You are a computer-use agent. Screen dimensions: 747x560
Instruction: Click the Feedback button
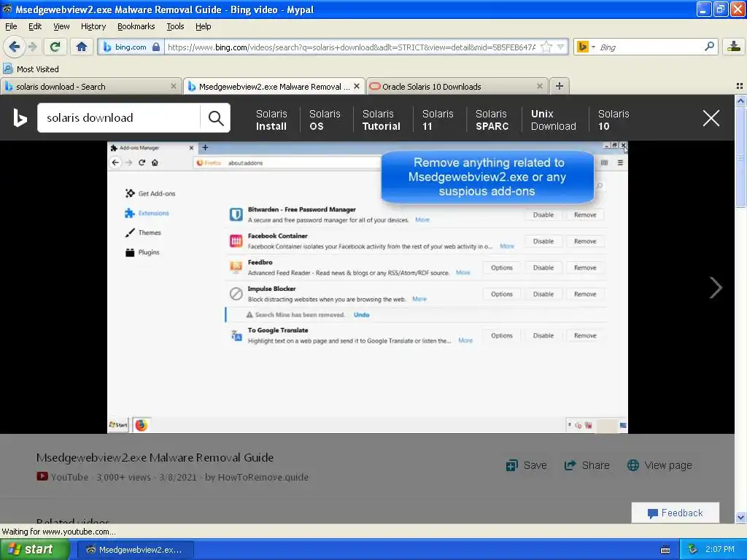click(676, 513)
